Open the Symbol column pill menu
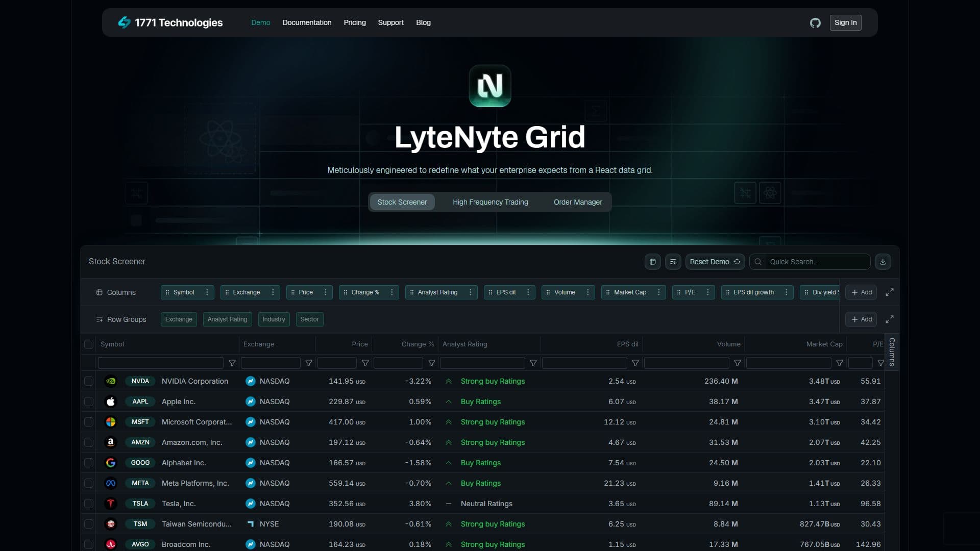Image resolution: width=980 pixels, height=551 pixels. [x=207, y=292]
